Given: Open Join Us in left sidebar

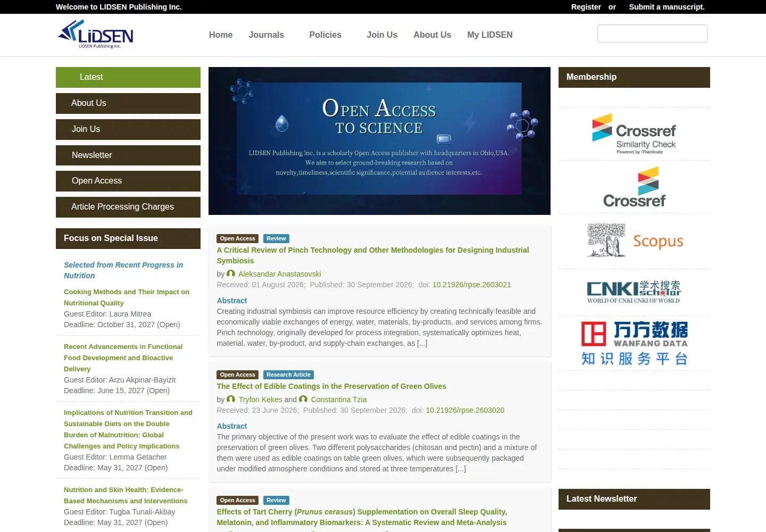Looking at the screenshot, I should click(128, 129).
